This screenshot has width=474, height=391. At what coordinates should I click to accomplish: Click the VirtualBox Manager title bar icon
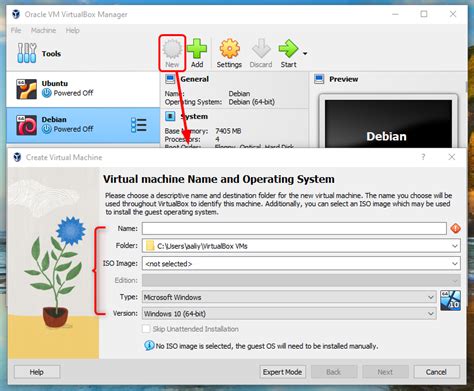pyautogui.click(x=16, y=14)
